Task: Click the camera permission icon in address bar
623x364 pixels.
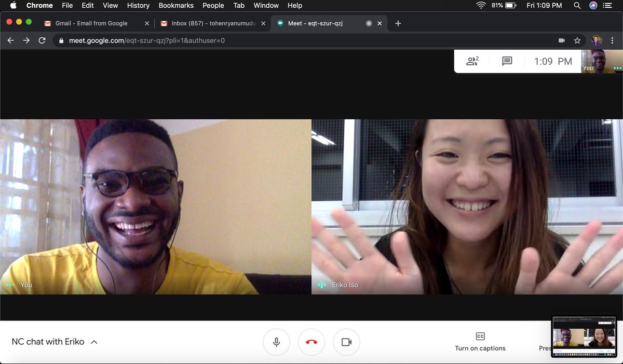Action: (x=561, y=40)
